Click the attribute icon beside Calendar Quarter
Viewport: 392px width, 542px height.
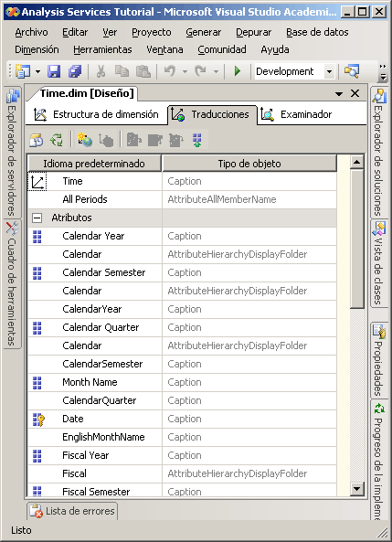(x=37, y=328)
